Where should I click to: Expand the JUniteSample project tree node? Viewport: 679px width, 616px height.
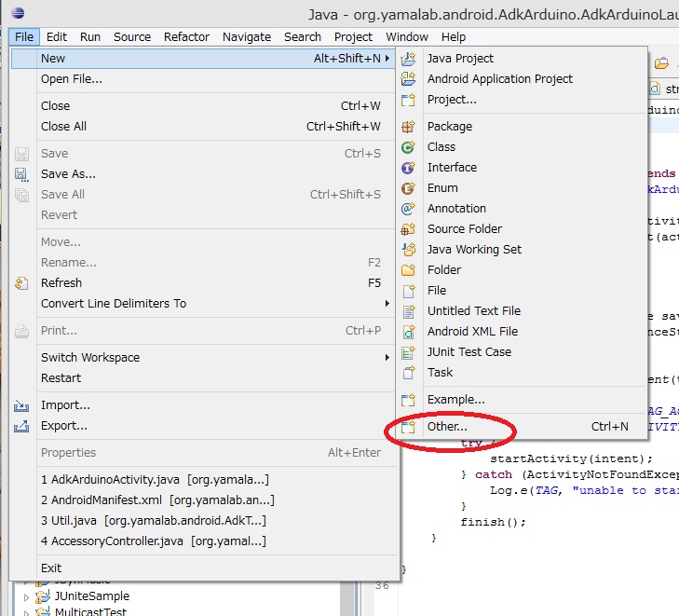[x=26, y=596]
